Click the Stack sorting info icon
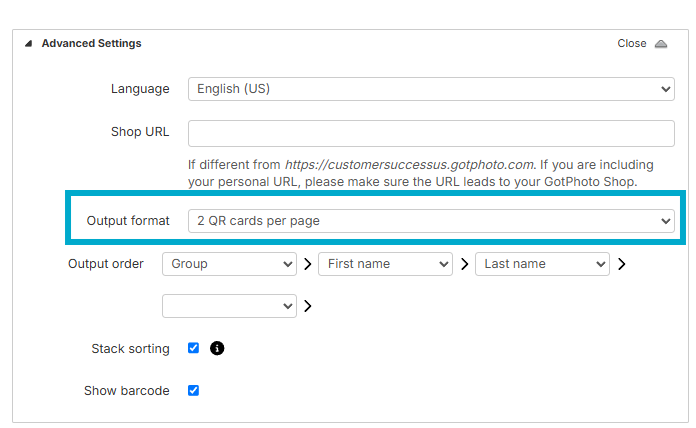The height and width of the screenshot is (428, 696). coord(217,349)
